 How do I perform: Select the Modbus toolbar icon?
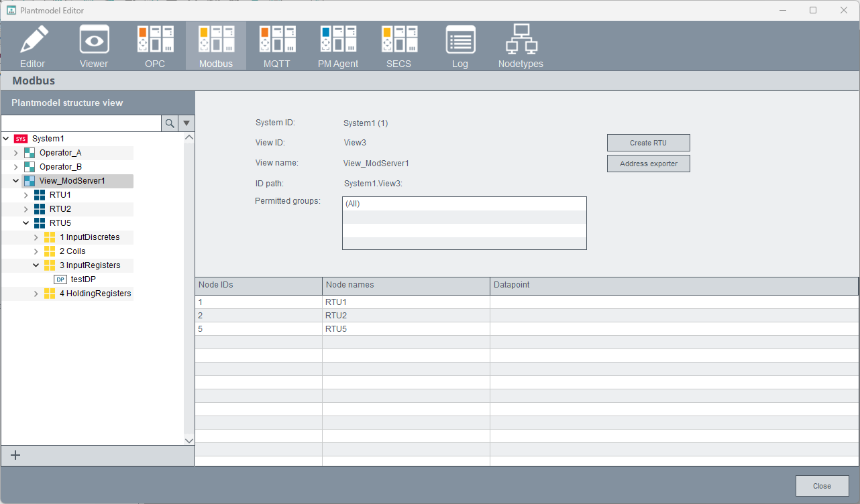click(216, 40)
